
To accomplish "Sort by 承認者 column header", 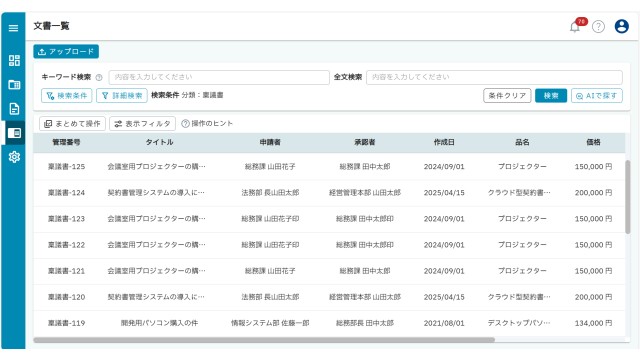I will point(364,142).
